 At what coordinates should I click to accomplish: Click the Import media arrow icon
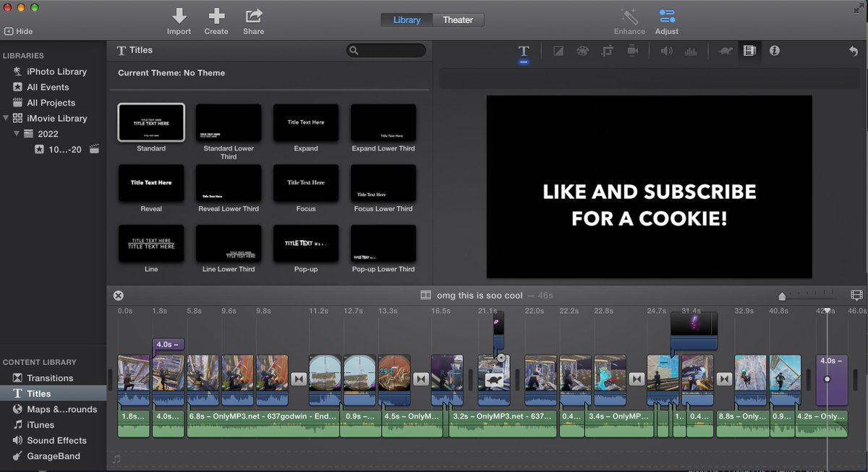click(179, 16)
